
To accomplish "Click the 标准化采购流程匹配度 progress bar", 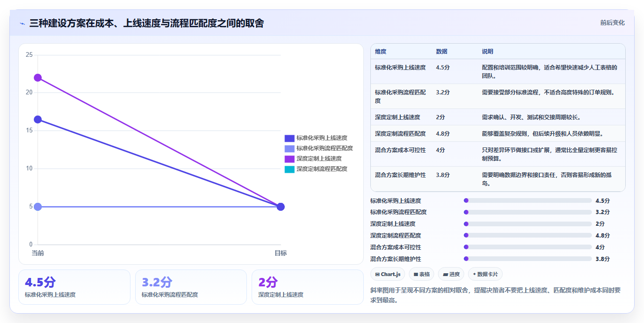I will point(528,212).
